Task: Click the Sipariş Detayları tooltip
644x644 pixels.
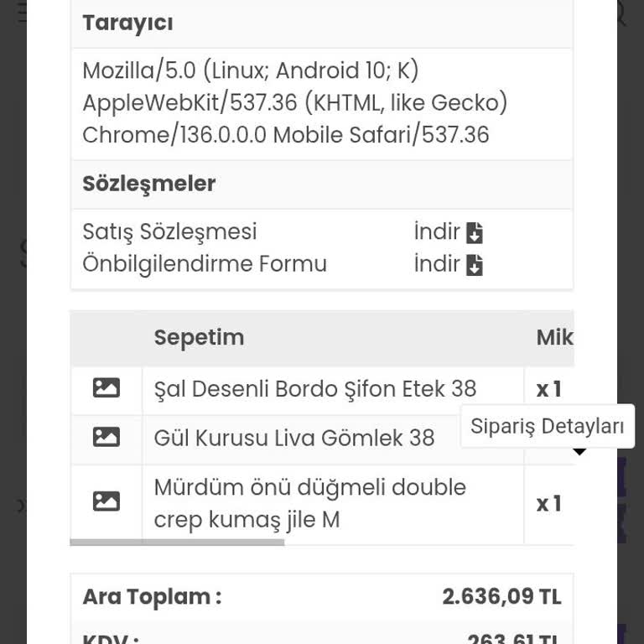Action: (x=547, y=426)
